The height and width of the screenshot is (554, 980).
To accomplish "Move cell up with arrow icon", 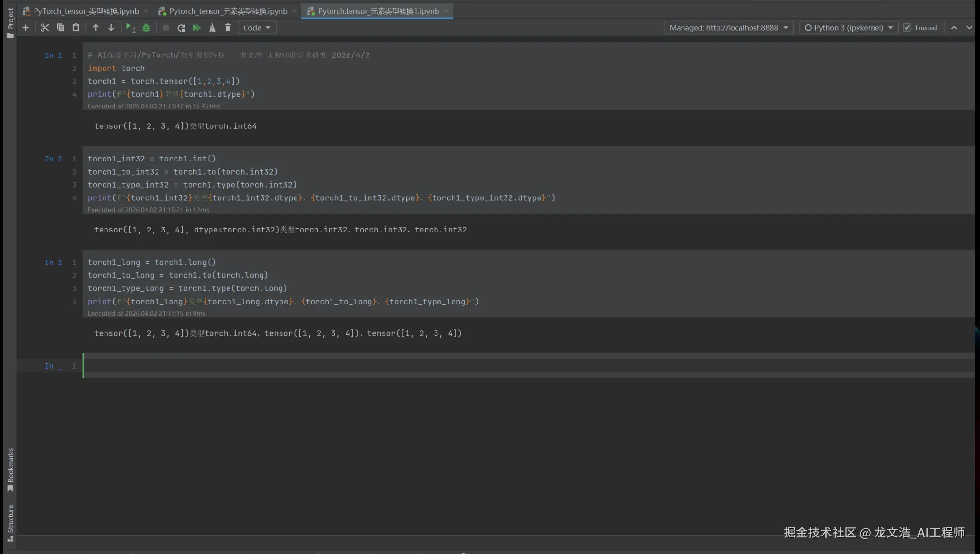I will click(x=96, y=28).
